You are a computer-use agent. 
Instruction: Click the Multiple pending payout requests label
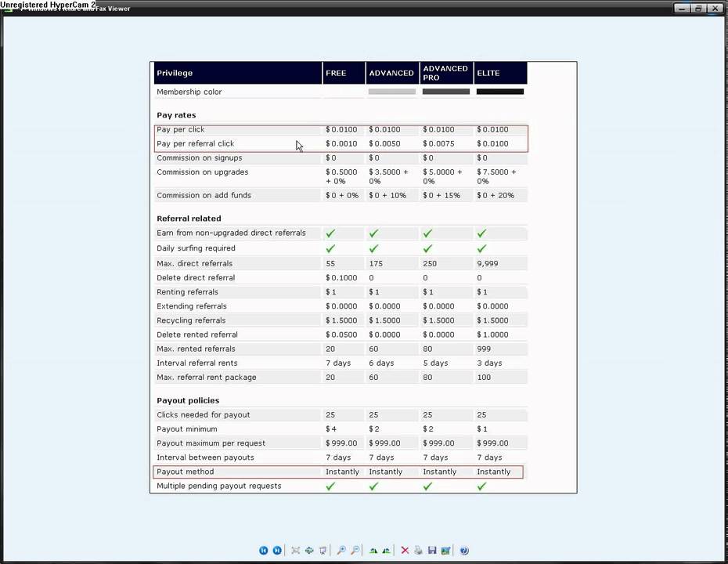pyautogui.click(x=219, y=486)
